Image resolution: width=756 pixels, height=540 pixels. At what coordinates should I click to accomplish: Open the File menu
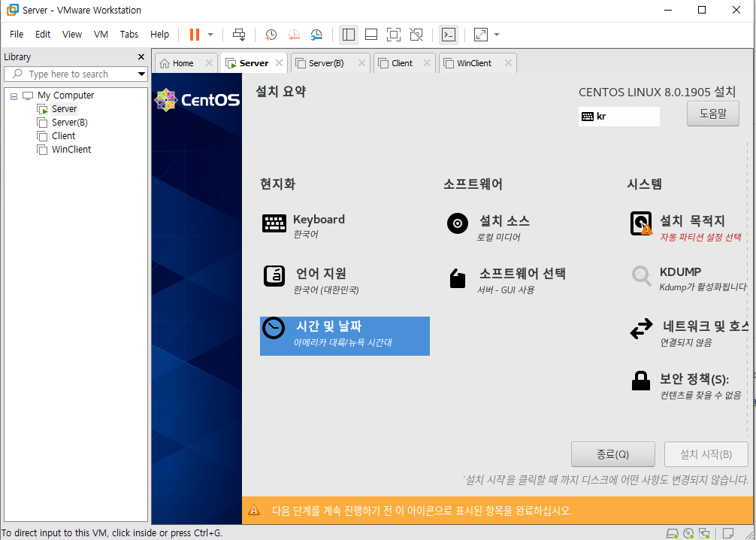[17, 35]
